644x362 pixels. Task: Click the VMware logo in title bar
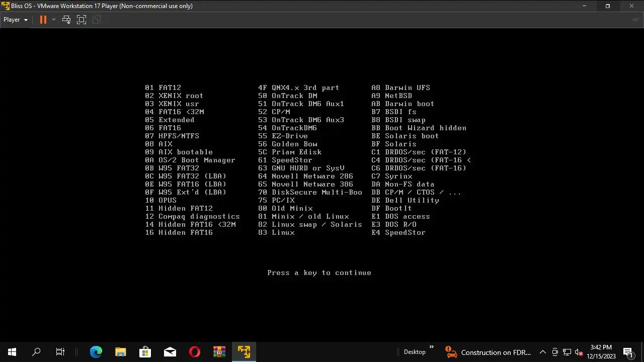coord(6,6)
